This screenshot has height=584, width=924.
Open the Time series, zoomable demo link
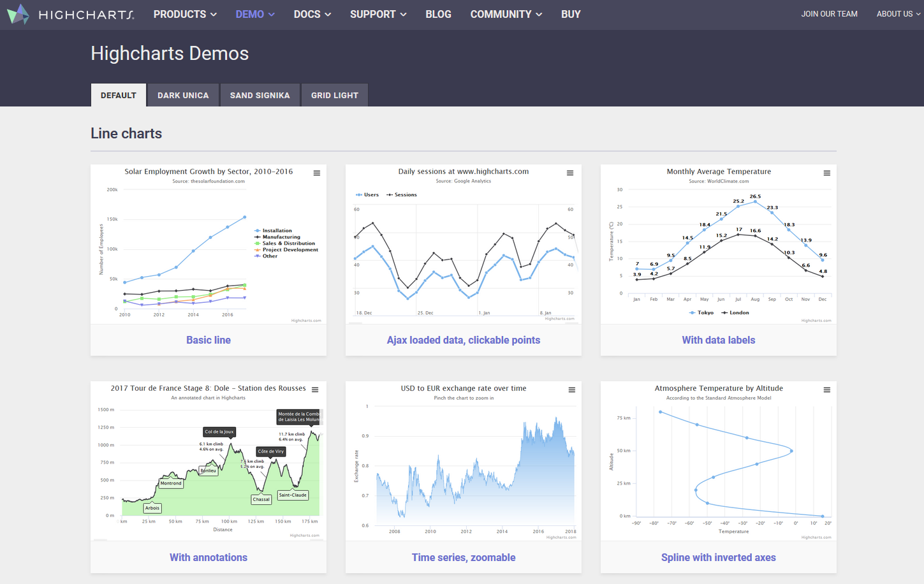click(x=464, y=557)
